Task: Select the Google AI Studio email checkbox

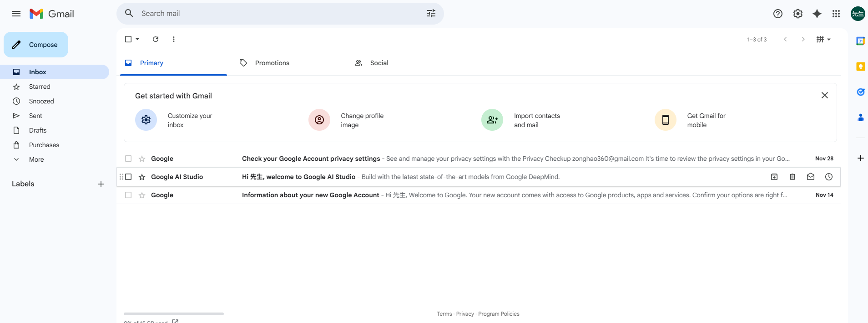Action: [128, 177]
